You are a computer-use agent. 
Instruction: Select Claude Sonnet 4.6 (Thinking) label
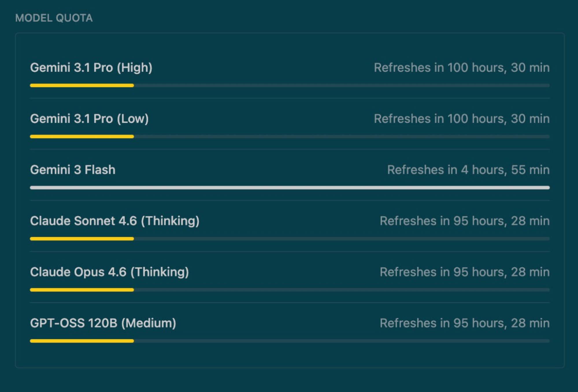tap(115, 221)
